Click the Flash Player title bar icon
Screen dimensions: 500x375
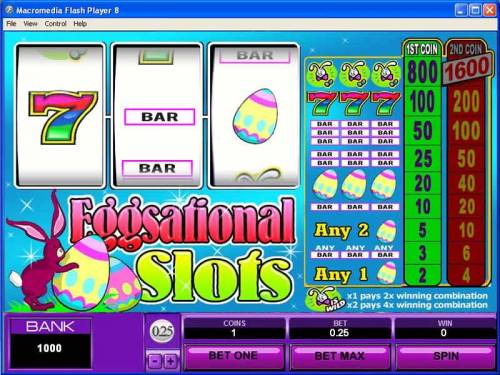coord(10,10)
